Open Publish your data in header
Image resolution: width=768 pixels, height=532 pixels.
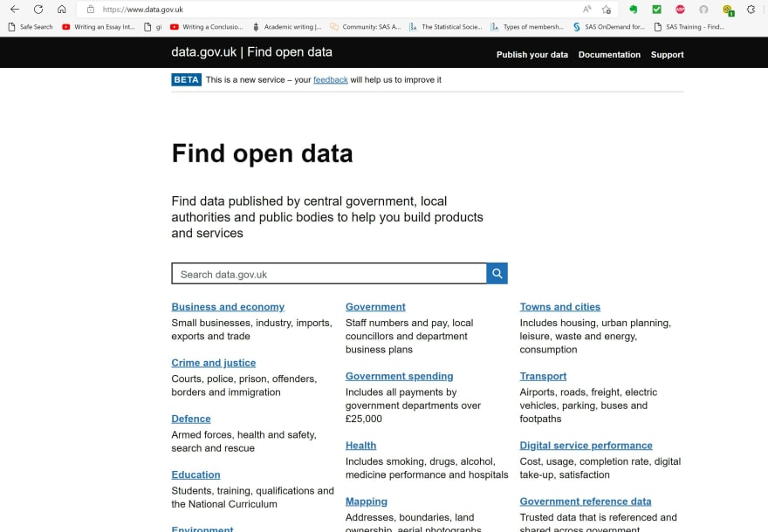[x=531, y=55]
